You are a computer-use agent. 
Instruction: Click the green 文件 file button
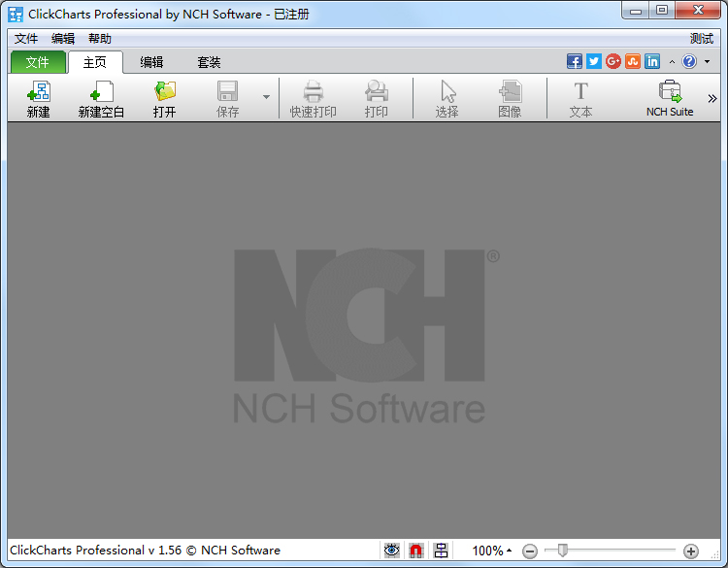point(38,62)
